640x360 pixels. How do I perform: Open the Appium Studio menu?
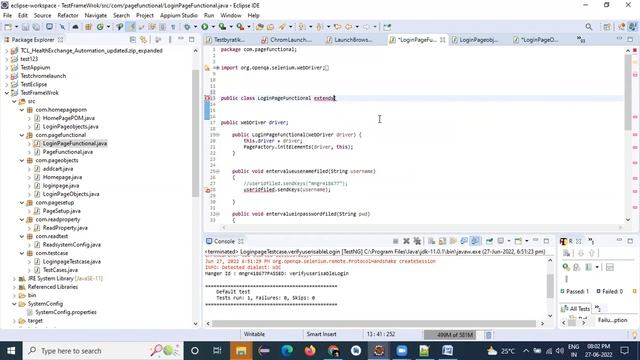pyautogui.click(x=178, y=15)
